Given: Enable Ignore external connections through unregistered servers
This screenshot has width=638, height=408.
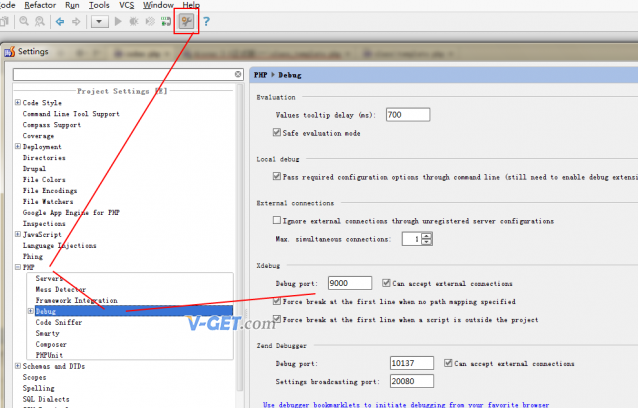Looking at the screenshot, I should (x=277, y=220).
